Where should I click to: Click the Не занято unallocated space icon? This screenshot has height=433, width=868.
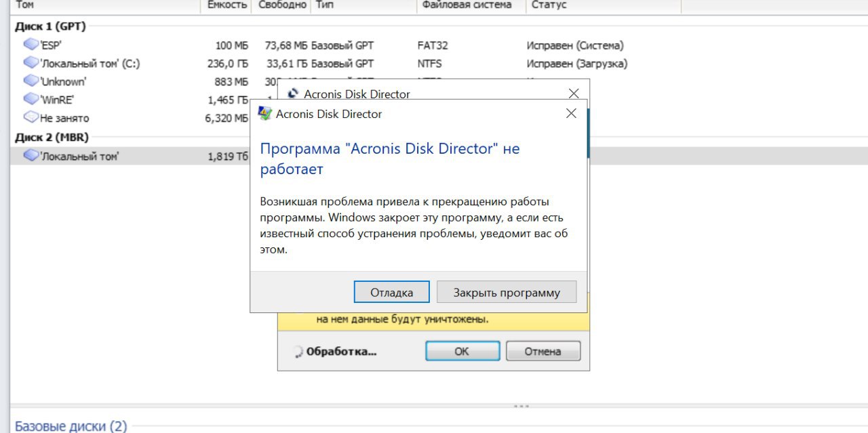[31, 118]
